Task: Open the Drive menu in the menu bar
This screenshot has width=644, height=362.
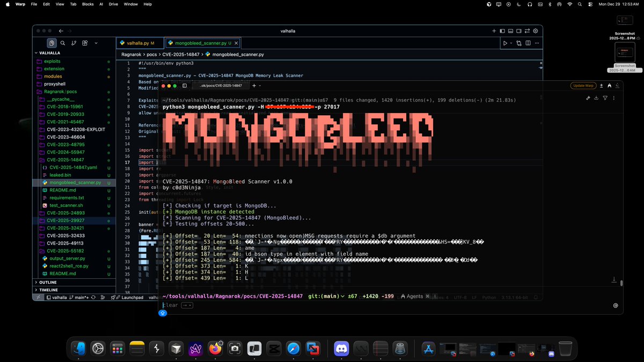Action: 113,4
